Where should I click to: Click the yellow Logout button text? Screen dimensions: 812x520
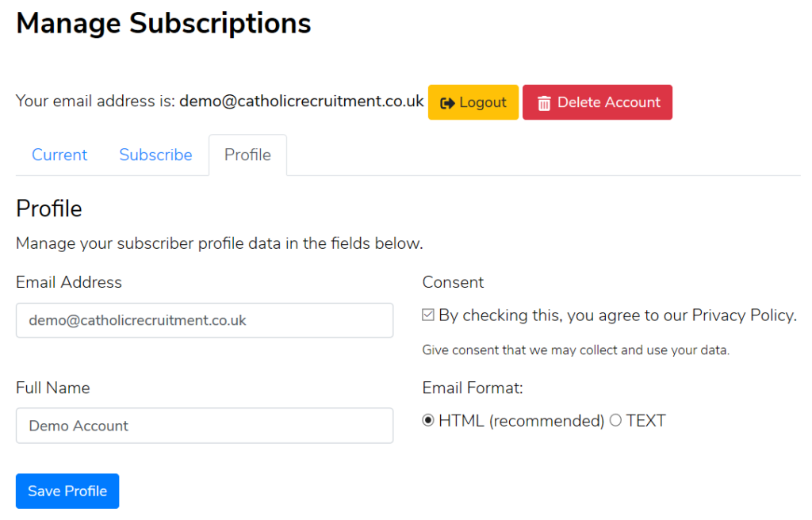483,102
